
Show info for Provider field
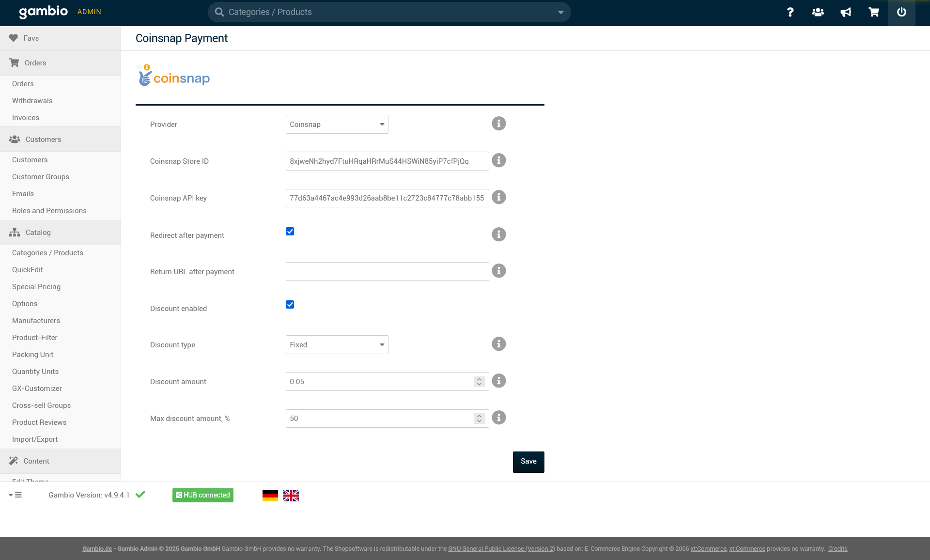coord(498,124)
